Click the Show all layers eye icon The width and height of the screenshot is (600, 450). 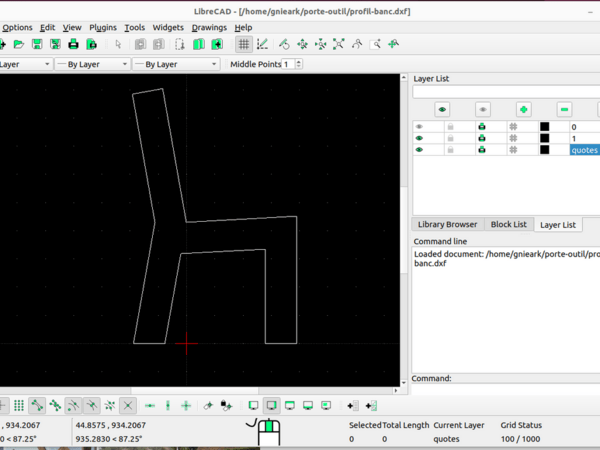coord(442,109)
